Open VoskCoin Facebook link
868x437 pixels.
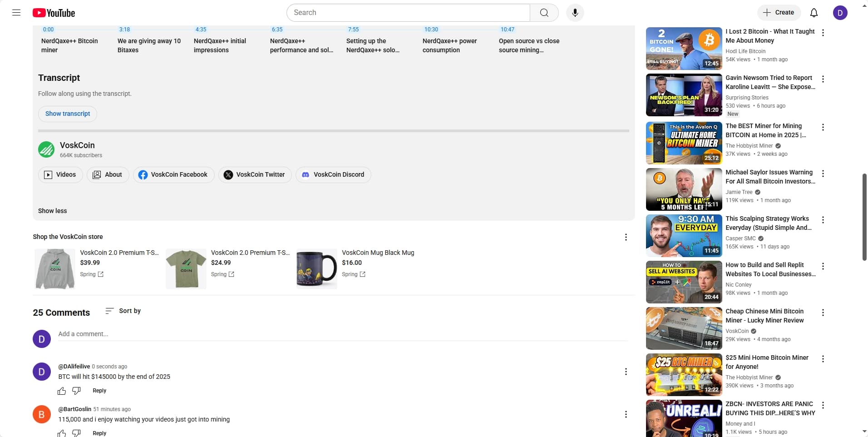(x=173, y=174)
